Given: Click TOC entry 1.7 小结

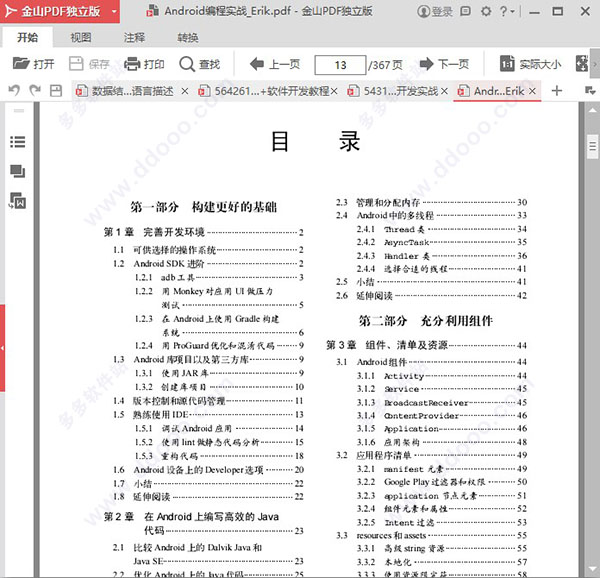Looking at the screenshot, I should 208,484.
